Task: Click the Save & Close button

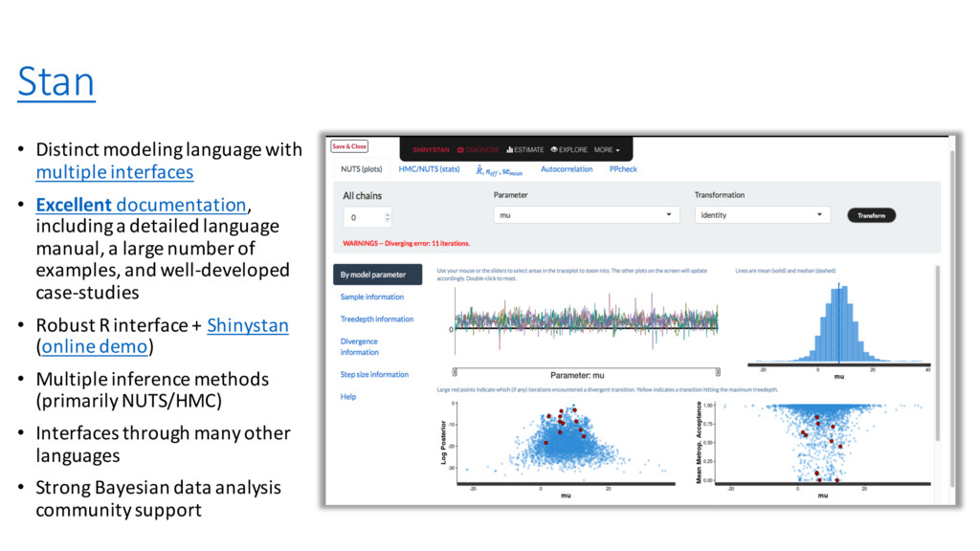Action: [x=349, y=146]
